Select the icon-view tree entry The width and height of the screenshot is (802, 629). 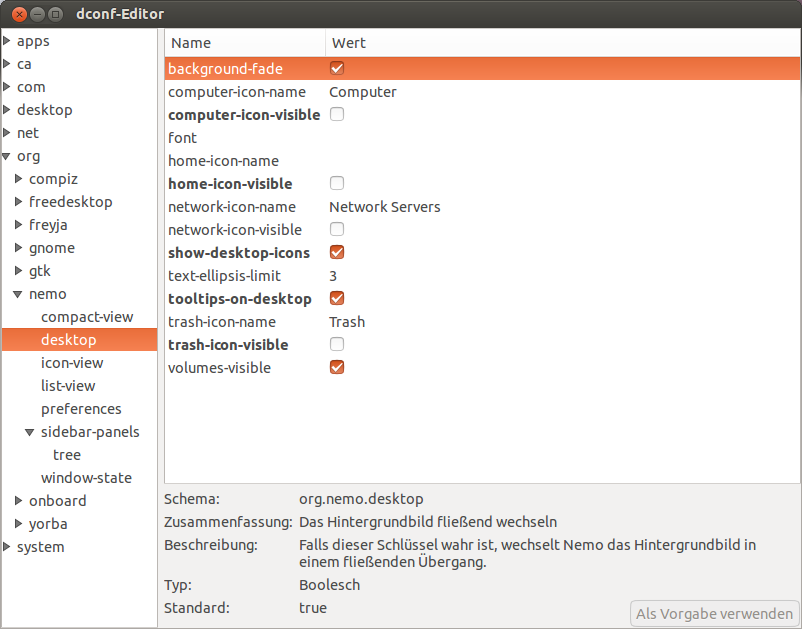pos(72,363)
